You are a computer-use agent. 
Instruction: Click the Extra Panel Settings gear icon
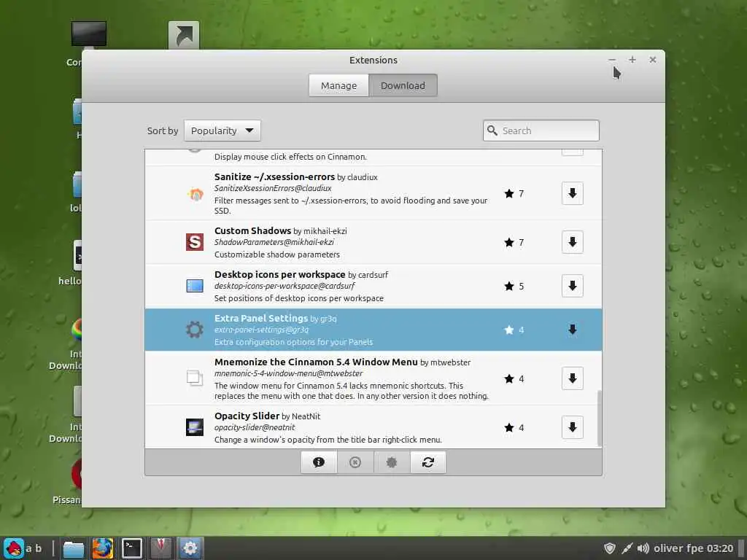pos(194,330)
